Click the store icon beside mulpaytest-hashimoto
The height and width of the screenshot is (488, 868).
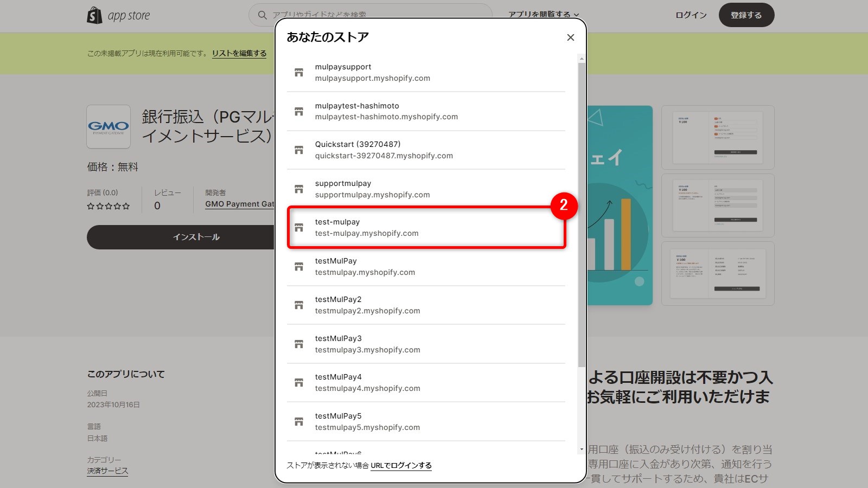coord(299,112)
